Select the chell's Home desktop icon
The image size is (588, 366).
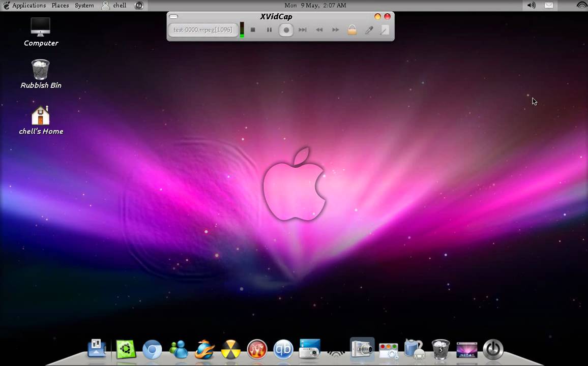[41, 120]
